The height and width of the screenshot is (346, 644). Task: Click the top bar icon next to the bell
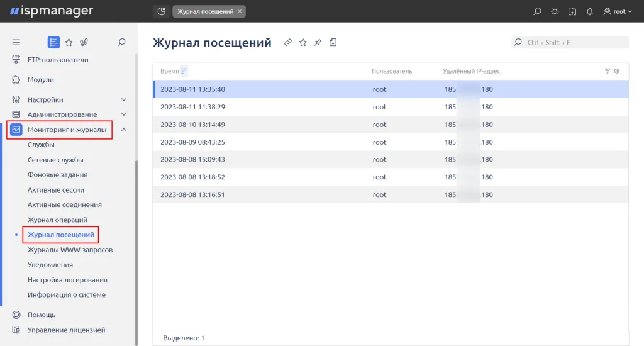pos(572,11)
